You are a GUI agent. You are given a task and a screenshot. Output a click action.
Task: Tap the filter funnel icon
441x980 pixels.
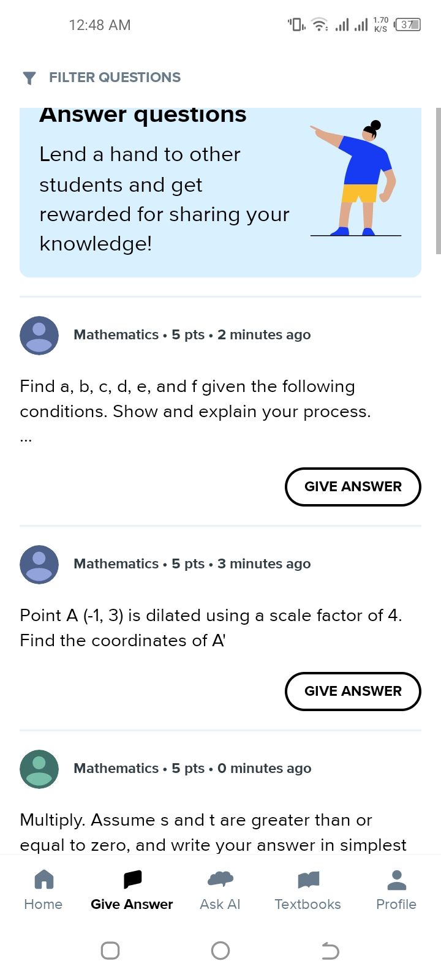tap(29, 78)
